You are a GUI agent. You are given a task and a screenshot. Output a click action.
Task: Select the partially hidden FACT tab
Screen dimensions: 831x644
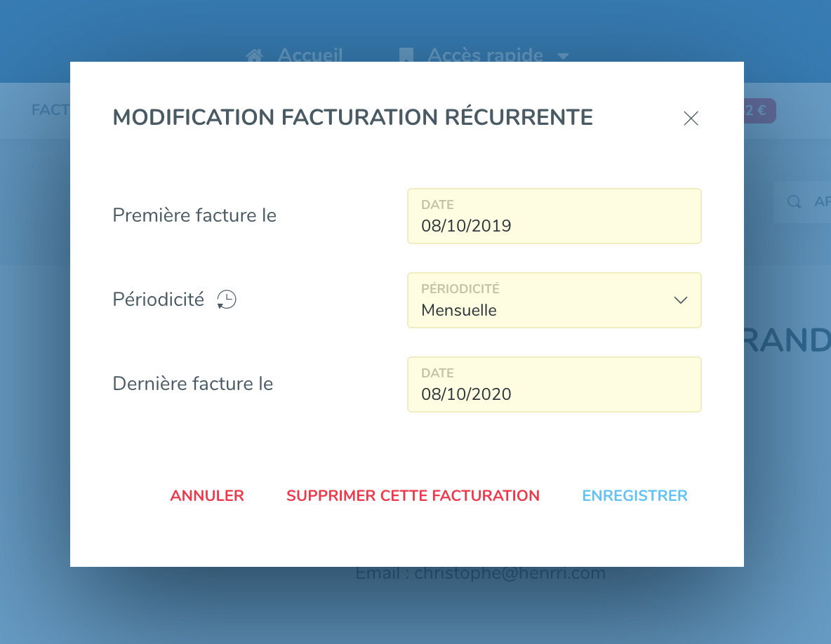click(51, 110)
